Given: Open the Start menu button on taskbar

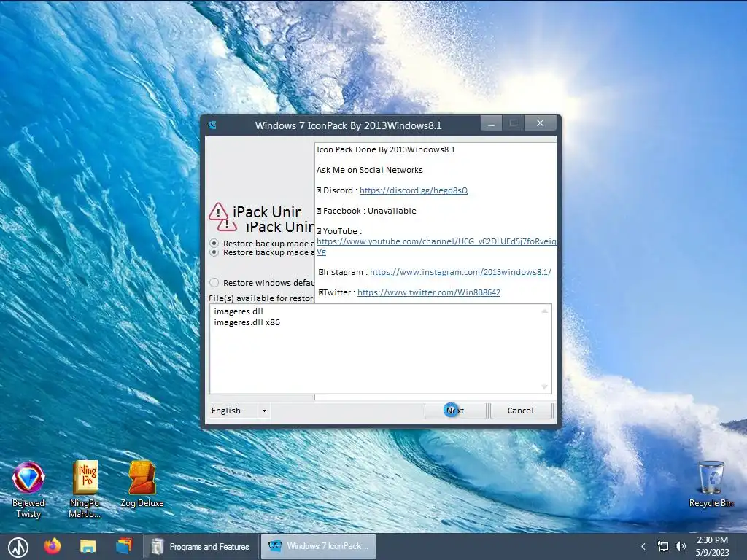Looking at the screenshot, I should click(x=18, y=547).
